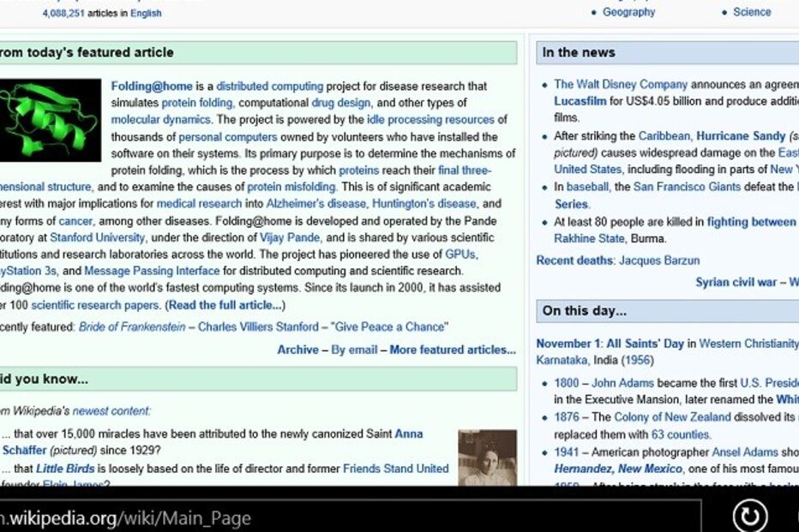Open the Jacques Barzun link
Screen dimensions: 799x532
[659, 260]
